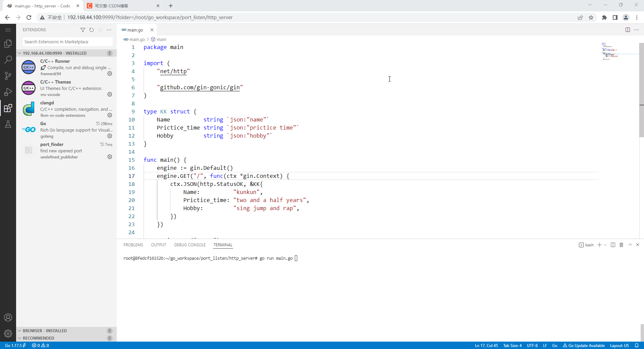The image size is (644, 349).
Task: Open the Search view in activity bar
Action: pyautogui.click(x=8, y=60)
